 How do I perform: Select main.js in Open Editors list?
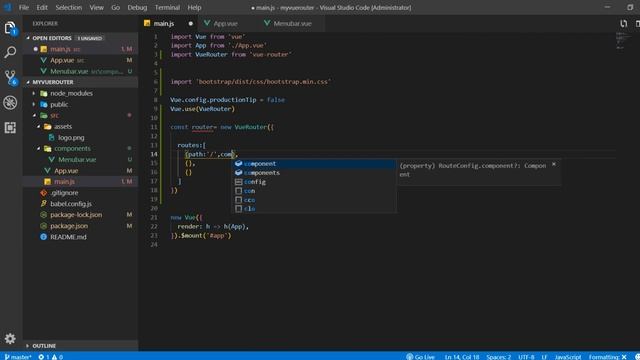[x=80, y=49]
